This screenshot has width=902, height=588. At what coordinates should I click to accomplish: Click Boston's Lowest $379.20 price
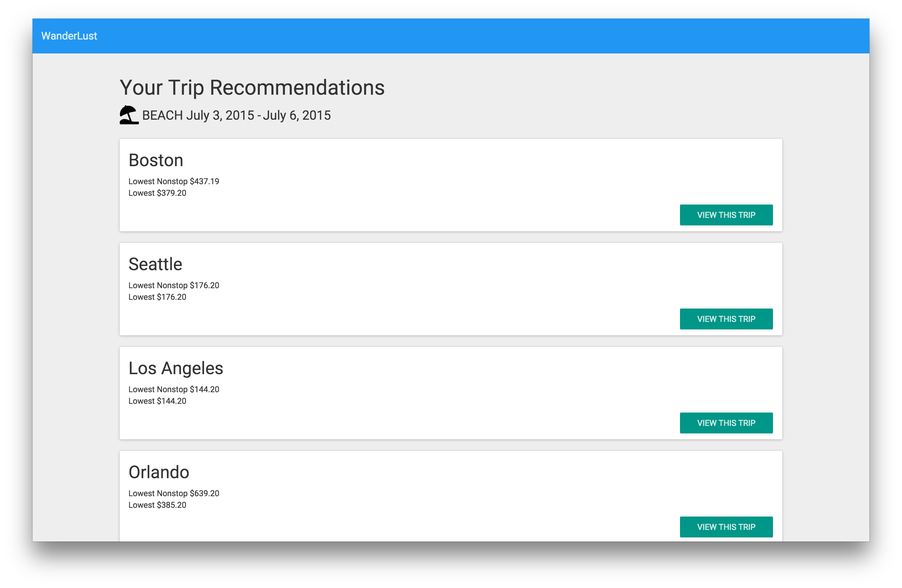(x=157, y=193)
